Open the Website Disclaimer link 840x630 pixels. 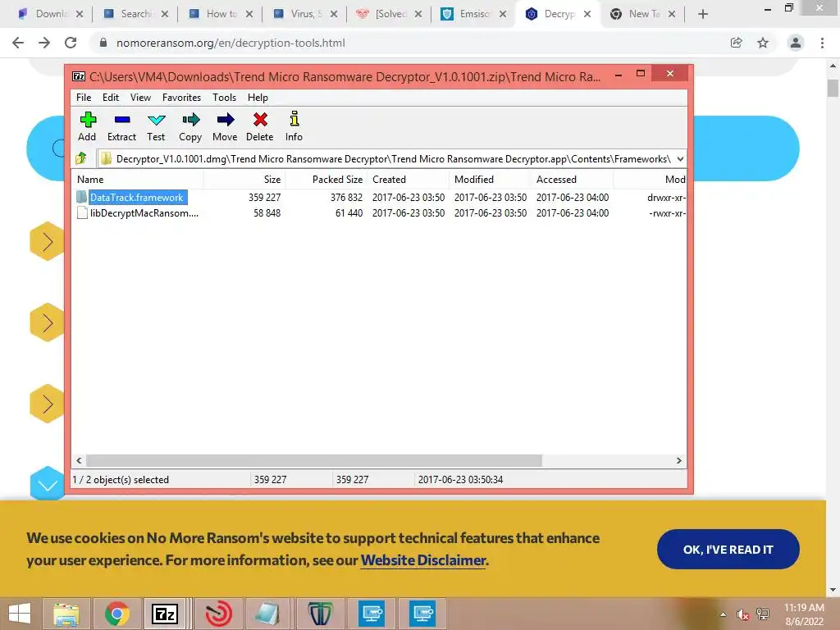tap(423, 560)
